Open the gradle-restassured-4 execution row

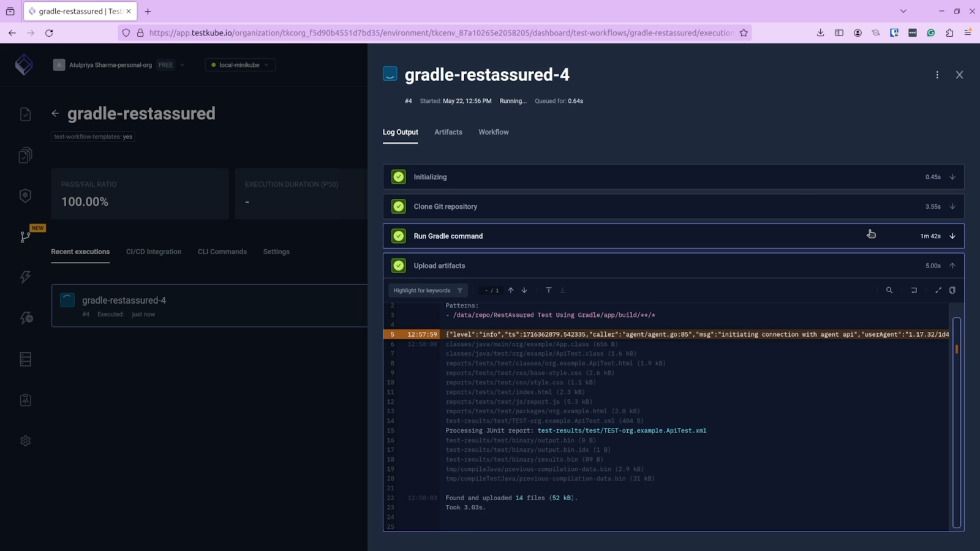click(x=209, y=305)
